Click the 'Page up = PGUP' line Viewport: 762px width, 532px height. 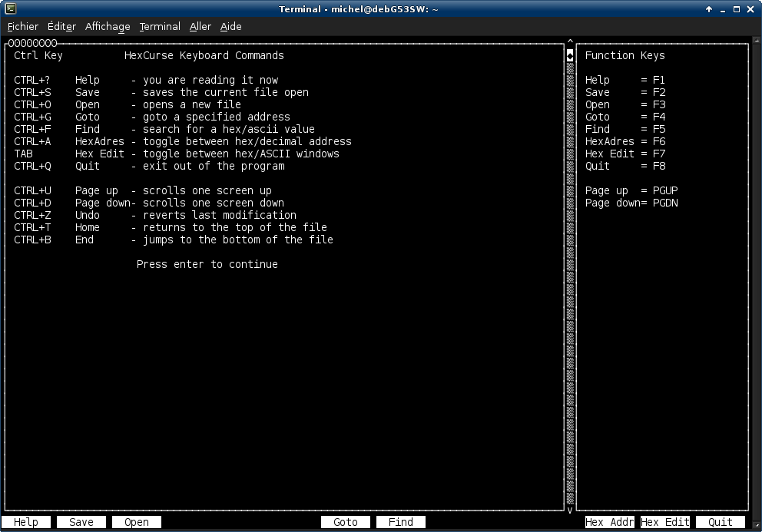[x=631, y=190]
